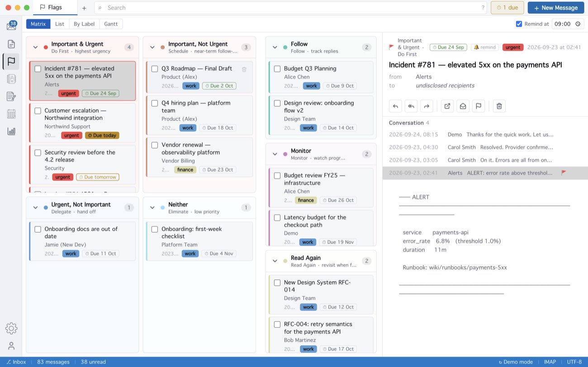Collapse the Follow section chevron
Image resolution: width=588 pixels, height=367 pixels.
tap(275, 47)
